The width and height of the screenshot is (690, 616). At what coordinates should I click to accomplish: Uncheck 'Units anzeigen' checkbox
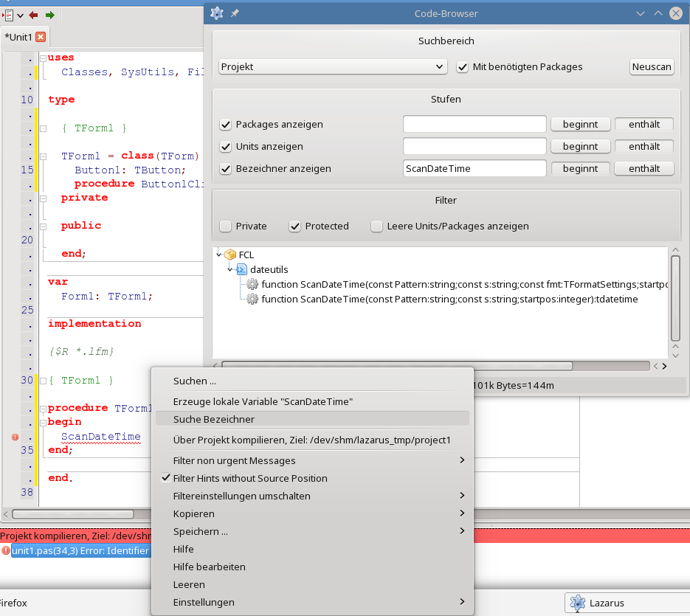click(226, 147)
